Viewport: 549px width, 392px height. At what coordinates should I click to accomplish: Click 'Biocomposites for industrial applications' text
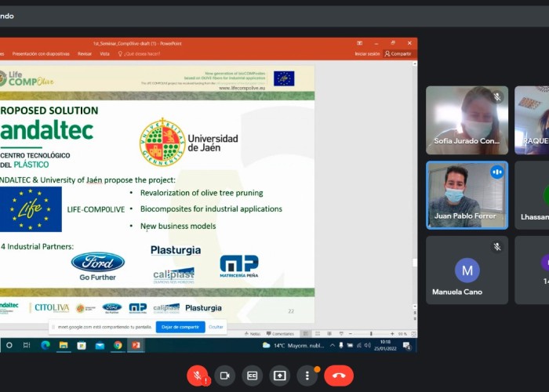pos(211,209)
